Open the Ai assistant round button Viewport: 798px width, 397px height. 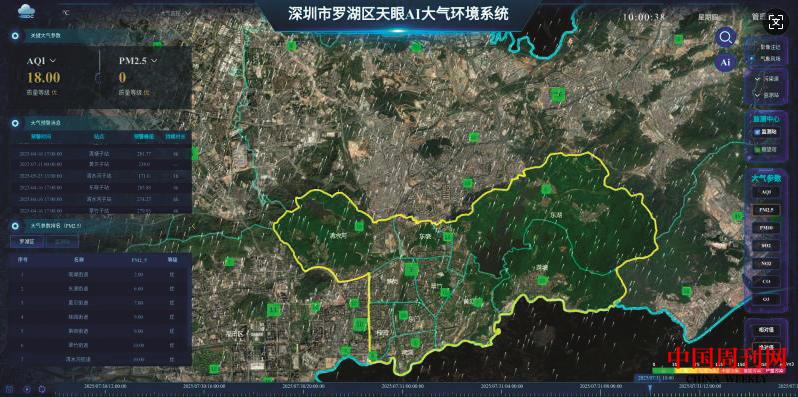pos(726,62)
